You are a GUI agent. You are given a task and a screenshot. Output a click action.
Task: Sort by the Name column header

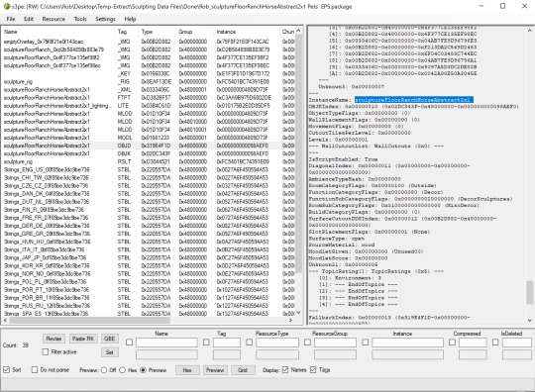(x=57, y=32)
